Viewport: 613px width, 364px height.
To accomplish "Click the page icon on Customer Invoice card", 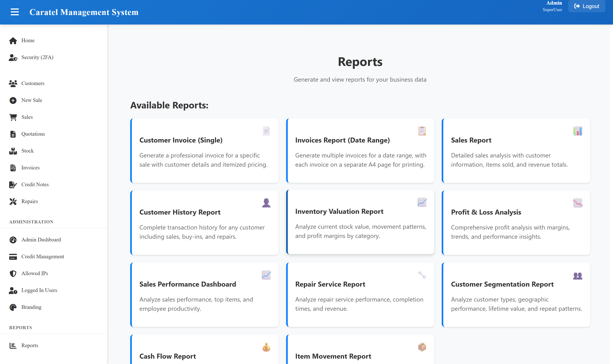I will (x=266, y=131).
